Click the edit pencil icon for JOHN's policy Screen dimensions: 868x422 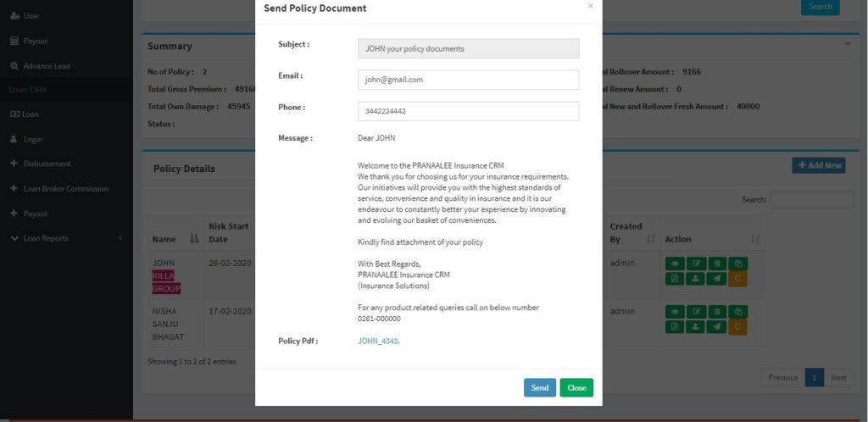click(696, 264)
